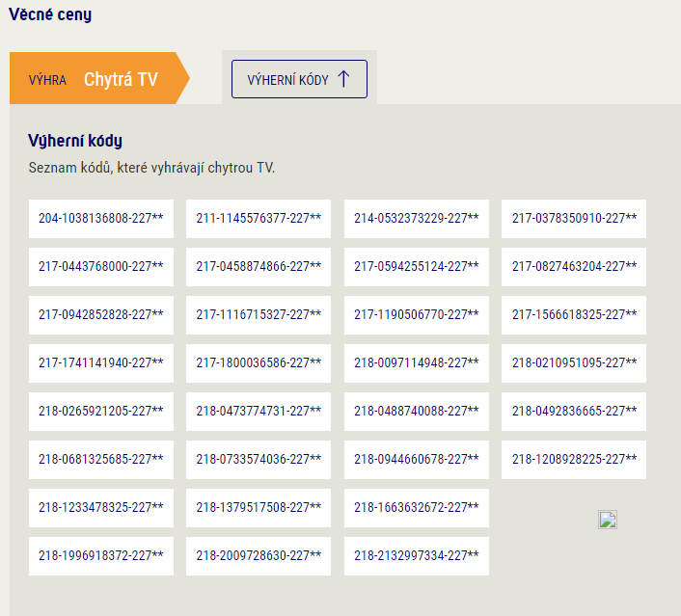Viewport: 681px width, 616px height.
Task: Select code 218-2132997334-227**
Action: click(417, 556)
